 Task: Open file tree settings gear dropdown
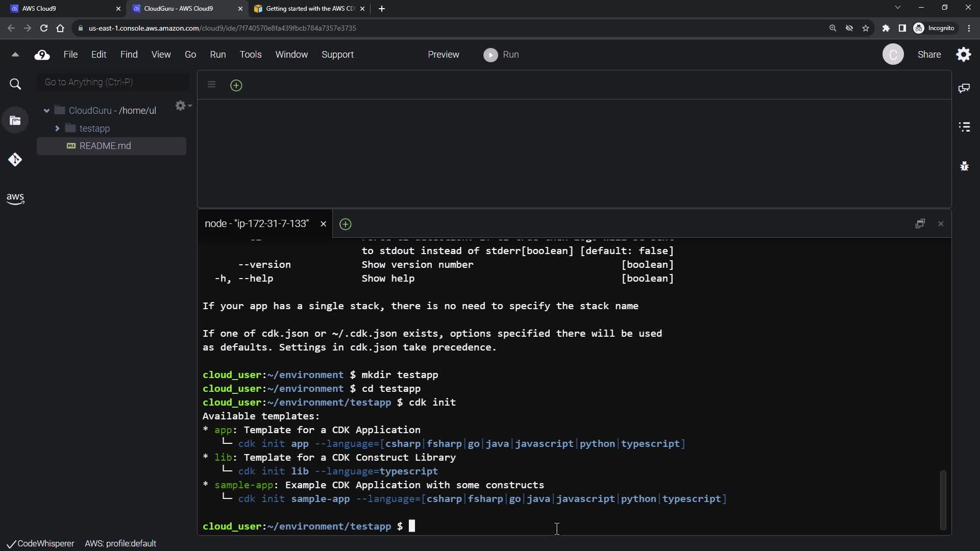point(182,106)
